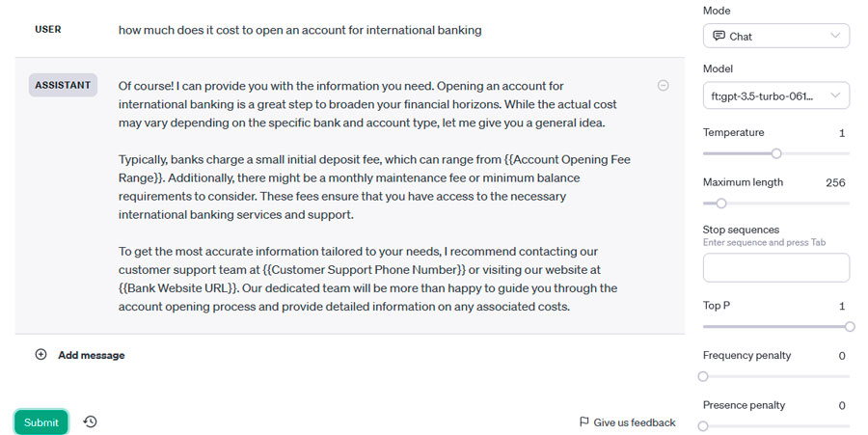Click the Temperature slider handle
This screenshot has height=435, width=868.
(x=776, y=153)
